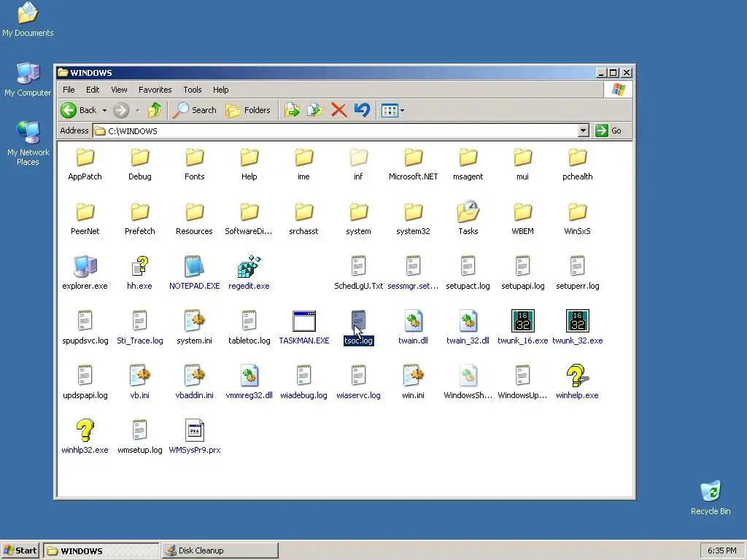747x560 pixels.
Task: Open the File menu
Action: point(69,90)
